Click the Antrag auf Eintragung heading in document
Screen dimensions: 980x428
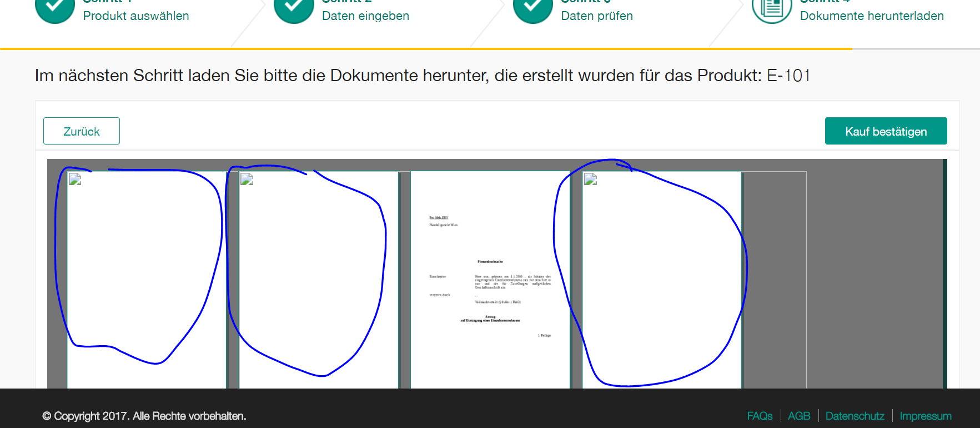(490, 318)
